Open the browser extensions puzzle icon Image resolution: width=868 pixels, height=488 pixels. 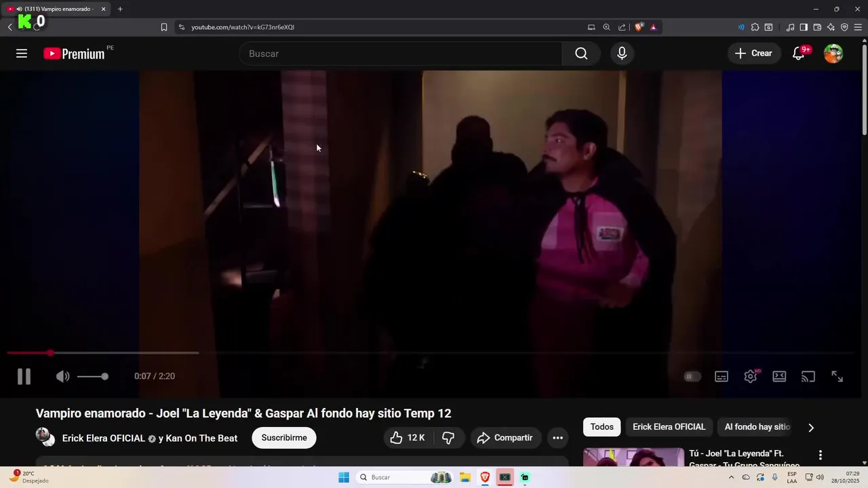coord(755,27)
